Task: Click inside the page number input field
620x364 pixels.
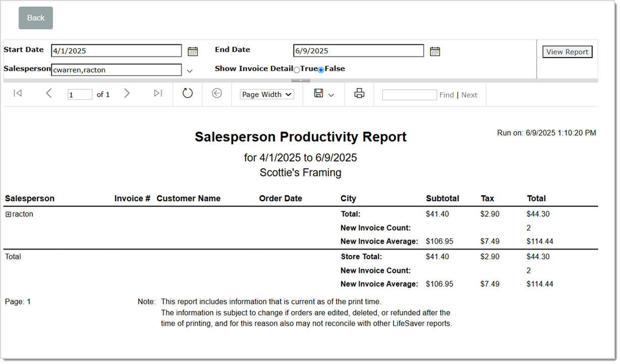Action: [80, 93]
